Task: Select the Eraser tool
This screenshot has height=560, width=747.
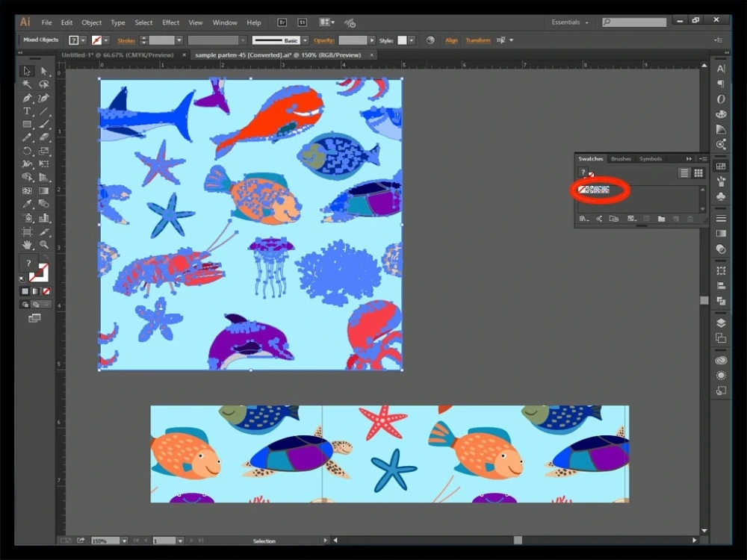Action: coord(44,137)
